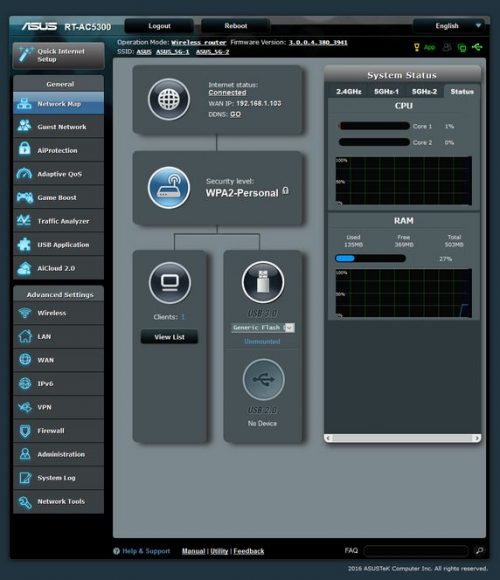Click the security padlock icon beside WPA2-Personal

pos(285,191)
